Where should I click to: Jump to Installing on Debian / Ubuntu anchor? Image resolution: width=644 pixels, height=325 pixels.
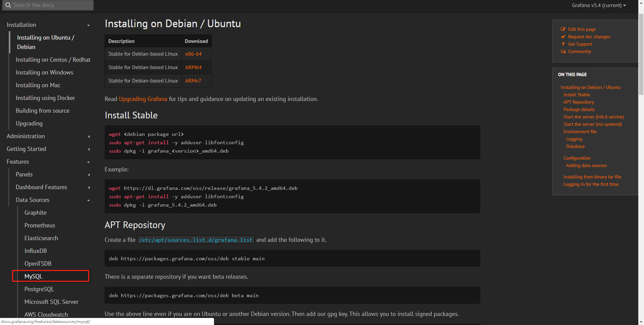pos(591,87)
